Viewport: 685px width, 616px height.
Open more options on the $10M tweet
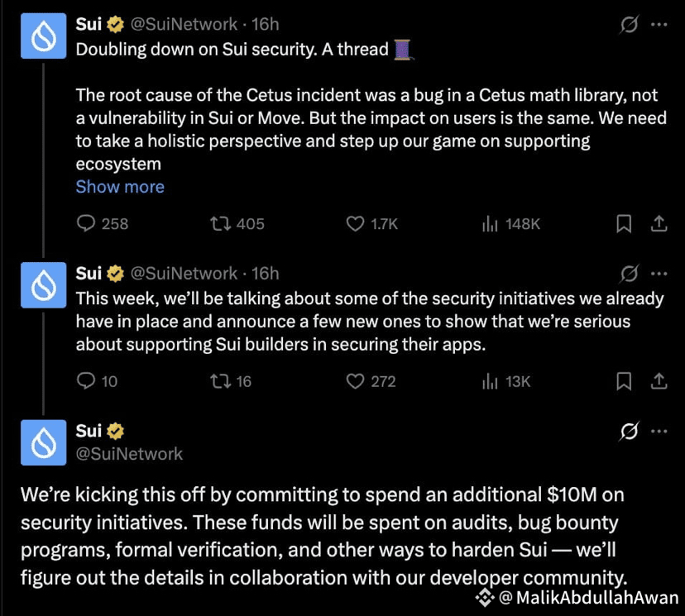(659, 432)
